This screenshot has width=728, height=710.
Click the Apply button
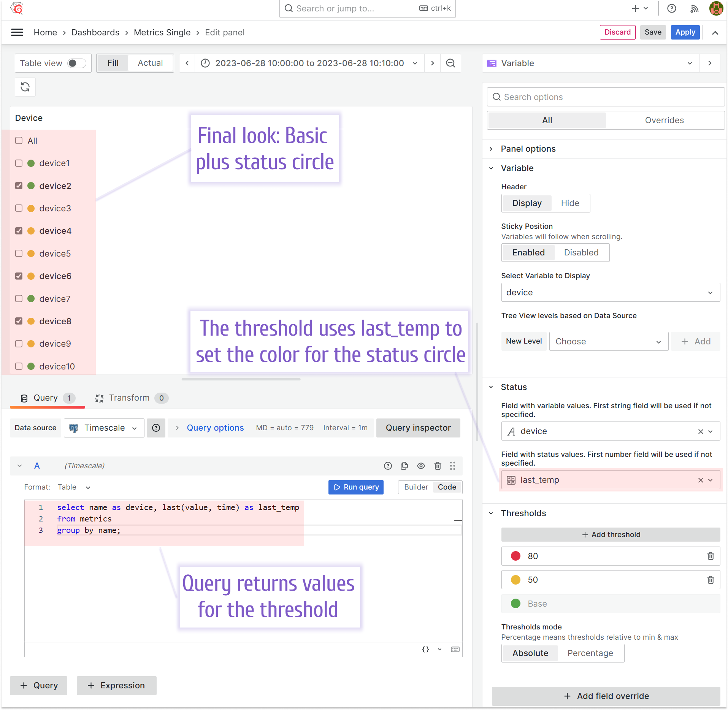[x=685, y=32]
